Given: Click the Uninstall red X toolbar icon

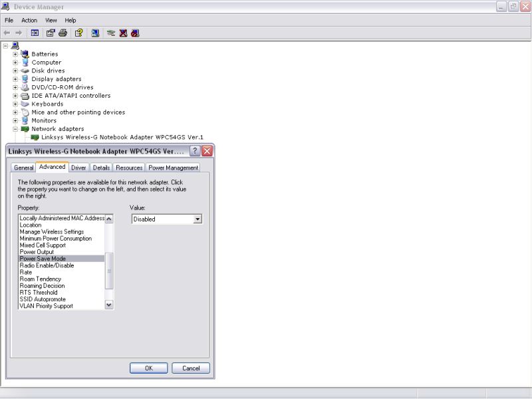Looking at the screenshot, I should (123, 33).
